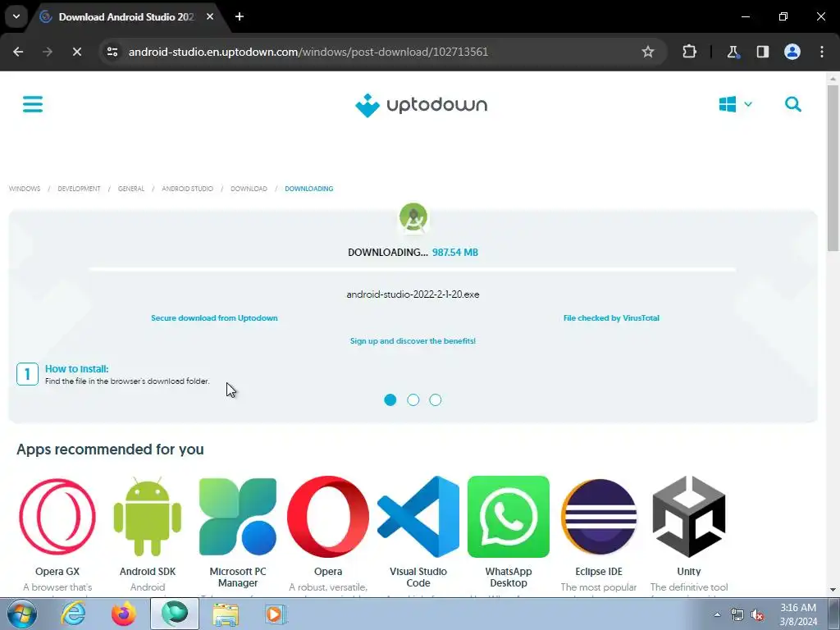840x630 pixels.
Task: Select the first carousel dot
Action: 390,399
